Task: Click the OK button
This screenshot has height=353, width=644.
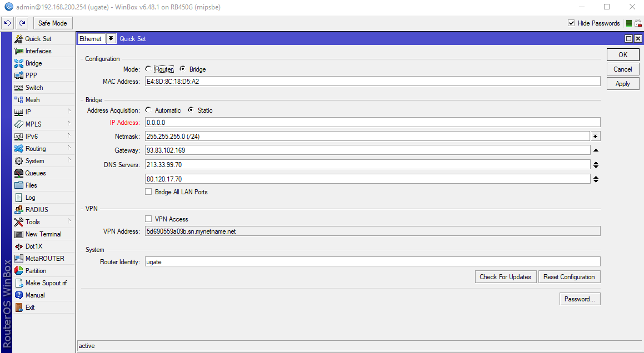Action: click(x=623, y=54)
